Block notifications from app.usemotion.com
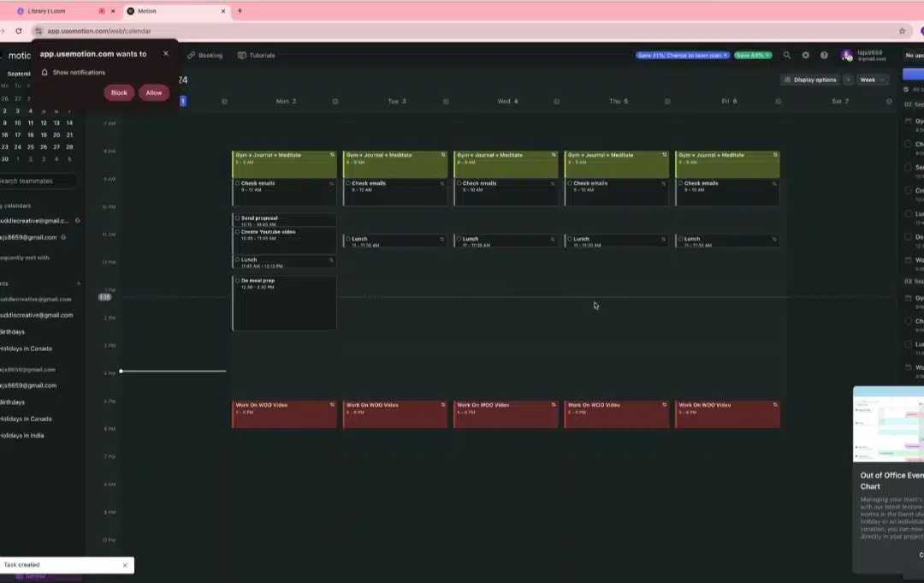Screen dimensions: 924x583 click(x=119, y=92)
